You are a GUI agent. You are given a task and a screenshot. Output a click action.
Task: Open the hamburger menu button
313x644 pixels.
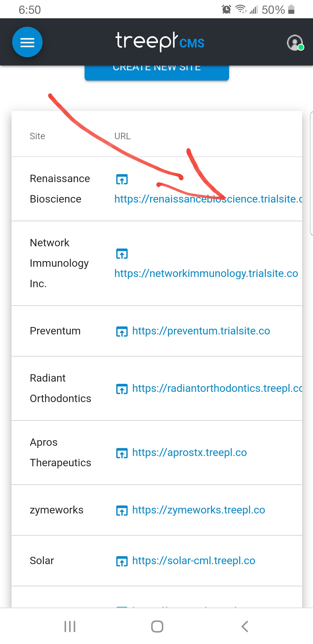click(27, 42)
